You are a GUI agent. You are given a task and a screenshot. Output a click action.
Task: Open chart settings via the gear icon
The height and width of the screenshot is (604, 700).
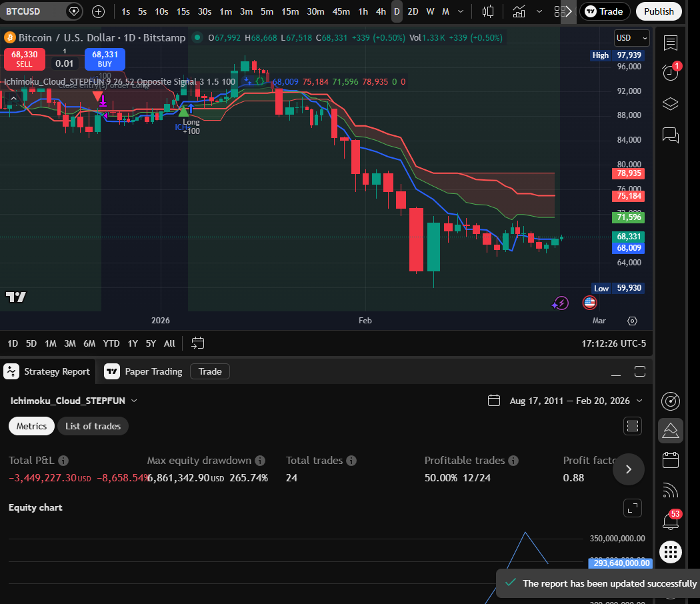(632, 321)
